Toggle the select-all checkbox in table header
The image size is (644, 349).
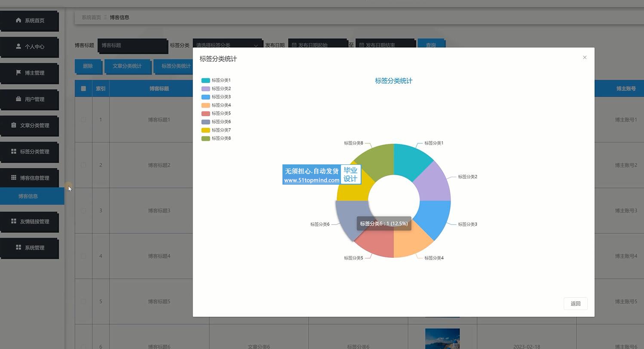(83, 89)
